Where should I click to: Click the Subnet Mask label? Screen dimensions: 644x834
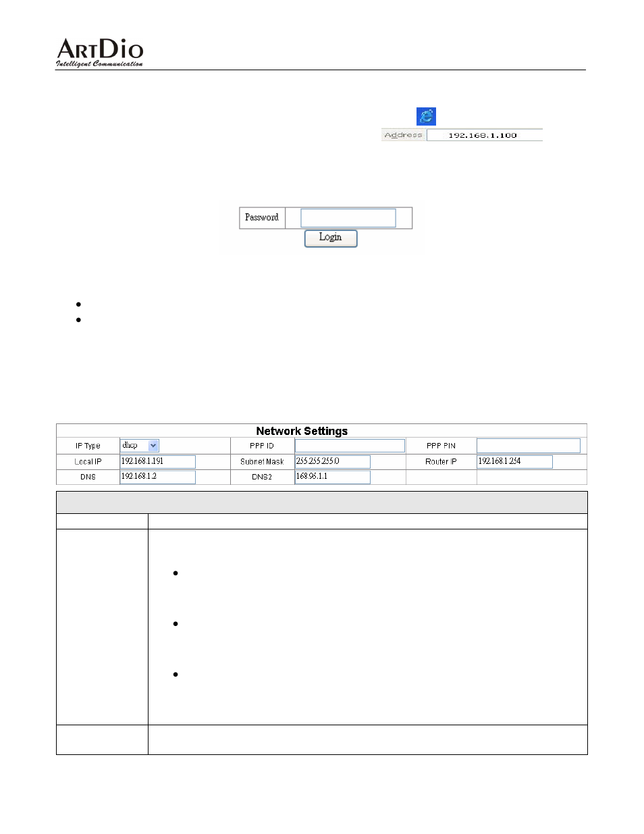point(262,462)
